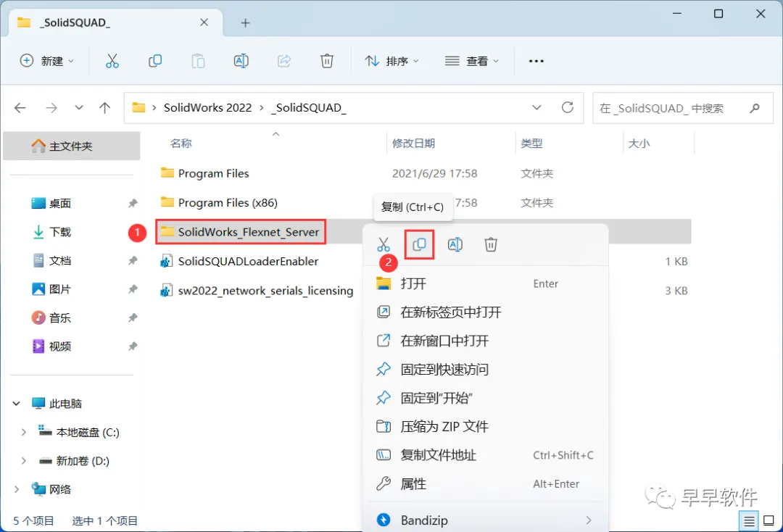The image size is (783, 532).
Task: Refresh the current folder view
Action: tap(568, 107)
